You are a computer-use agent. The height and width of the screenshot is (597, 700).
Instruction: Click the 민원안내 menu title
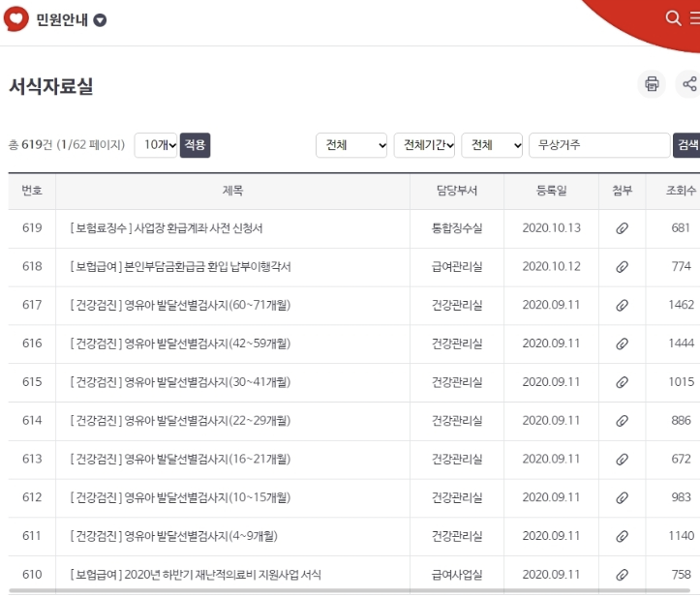(x=62, y=20)
